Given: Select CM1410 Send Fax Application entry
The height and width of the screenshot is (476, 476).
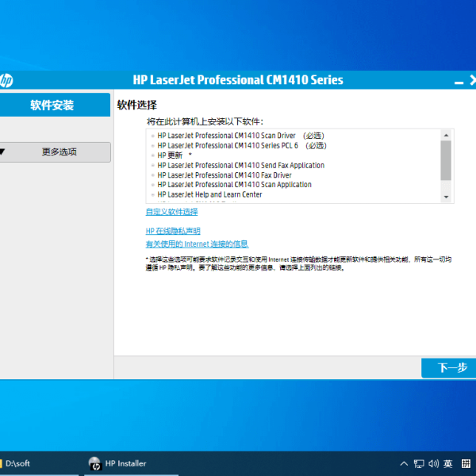Looking at the screenshot, I should pos(240,165).
